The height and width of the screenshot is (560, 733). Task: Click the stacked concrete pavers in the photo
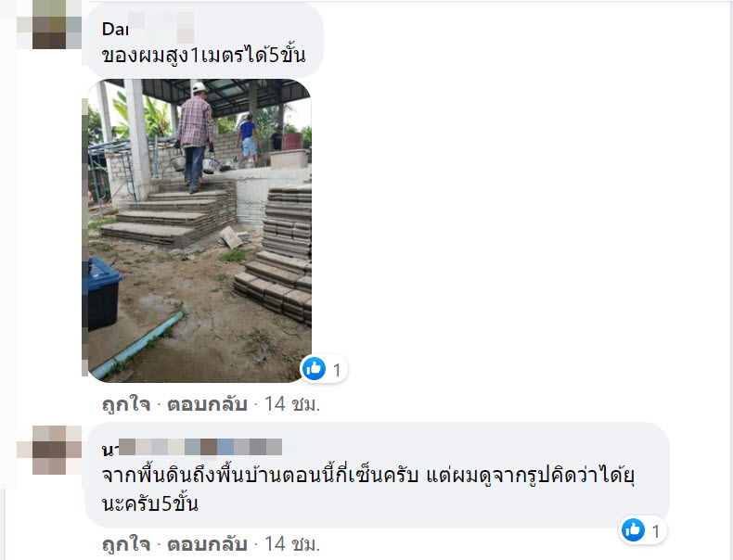click(x=278, y=254)
